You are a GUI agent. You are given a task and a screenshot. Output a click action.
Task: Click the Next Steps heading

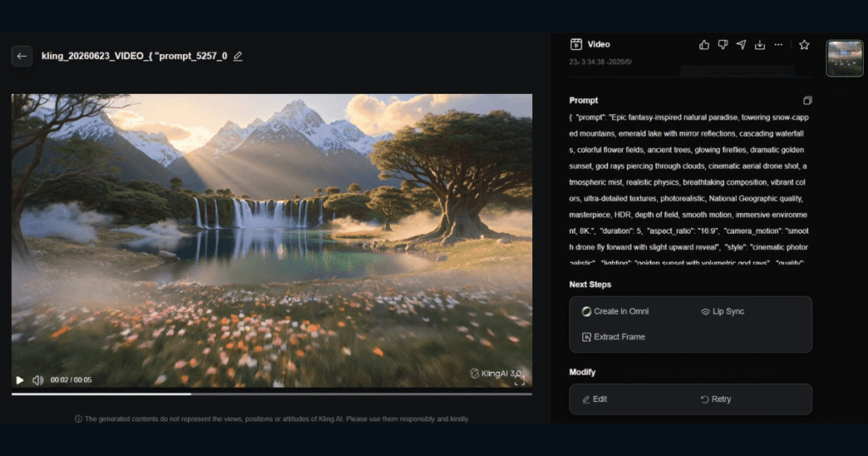pos(590,285)
